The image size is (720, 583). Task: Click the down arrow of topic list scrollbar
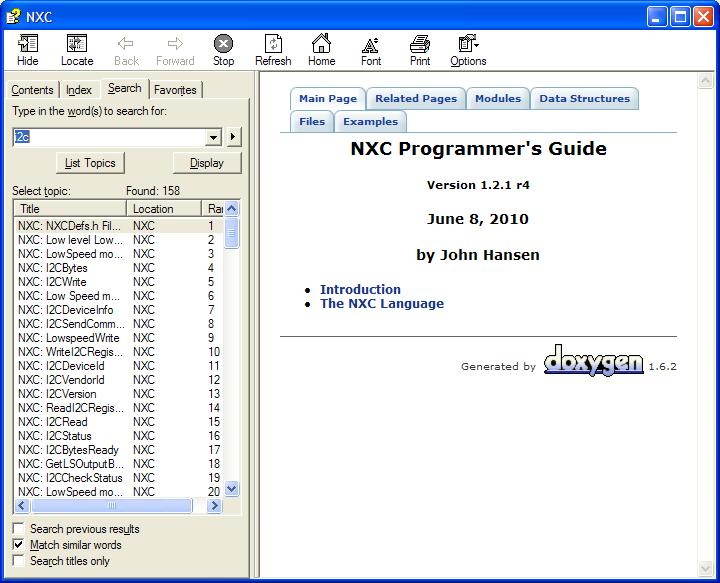232,490
